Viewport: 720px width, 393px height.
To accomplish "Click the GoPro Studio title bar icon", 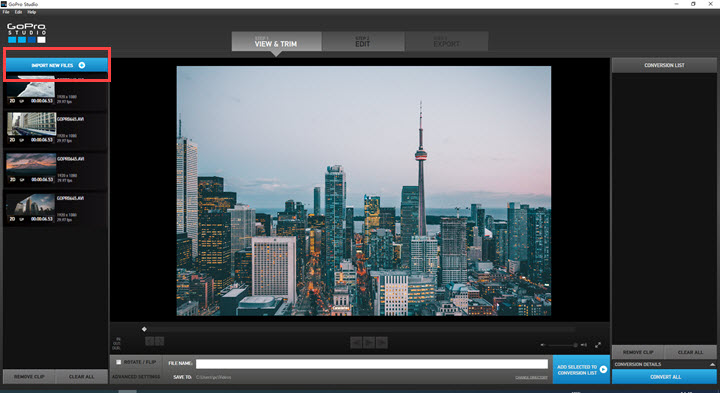I will (4, 4).
